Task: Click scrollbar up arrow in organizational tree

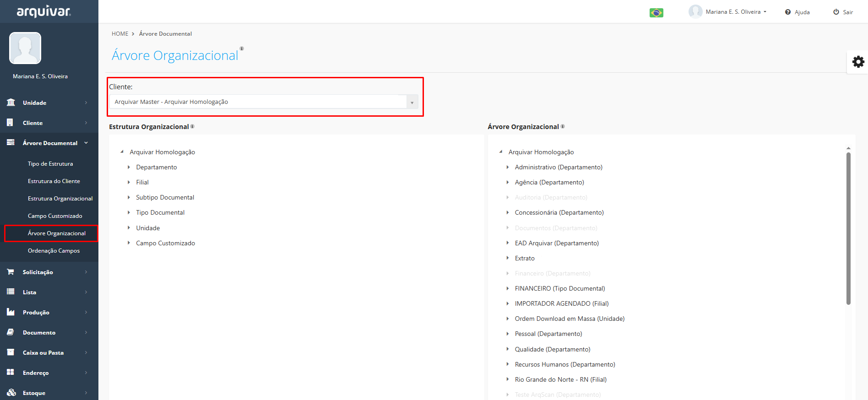Action: tap(848, 148)
